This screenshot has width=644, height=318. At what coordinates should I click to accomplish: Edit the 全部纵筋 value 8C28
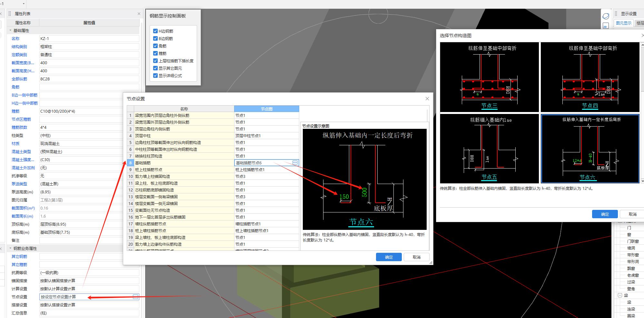pyautogui.click(x=89, y=79)
